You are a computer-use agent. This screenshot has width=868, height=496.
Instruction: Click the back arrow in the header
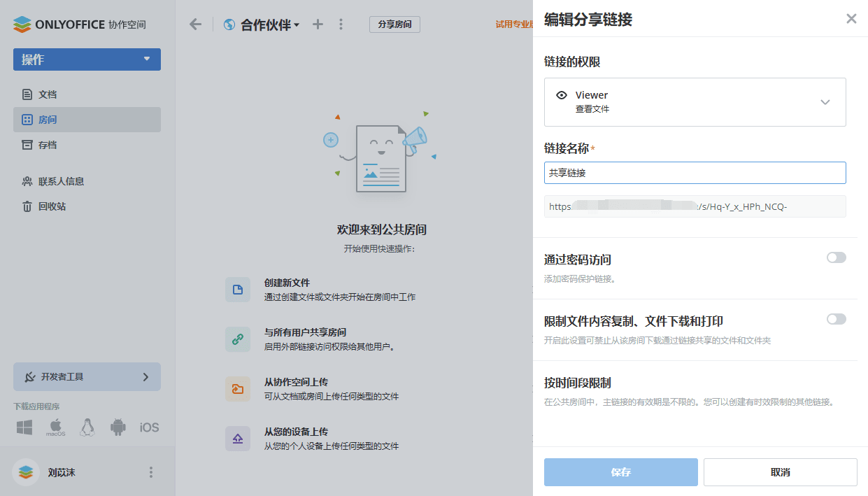[x=195, y=24]
